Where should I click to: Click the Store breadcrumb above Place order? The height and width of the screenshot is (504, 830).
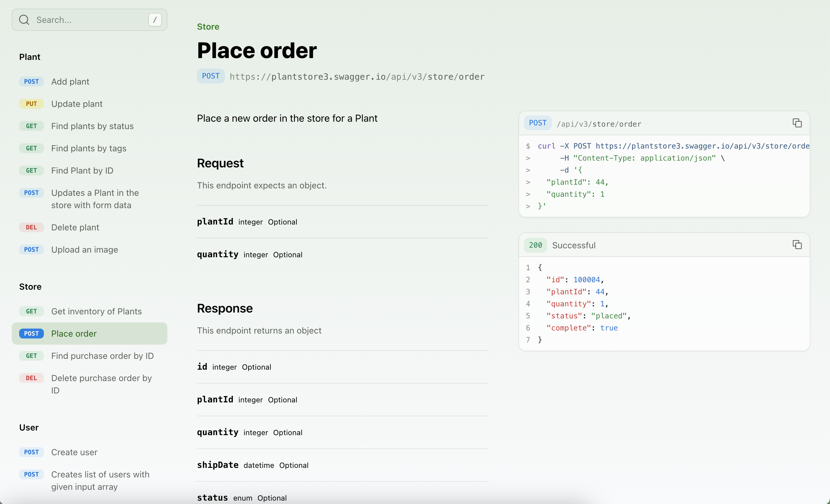tap(208, 27)
